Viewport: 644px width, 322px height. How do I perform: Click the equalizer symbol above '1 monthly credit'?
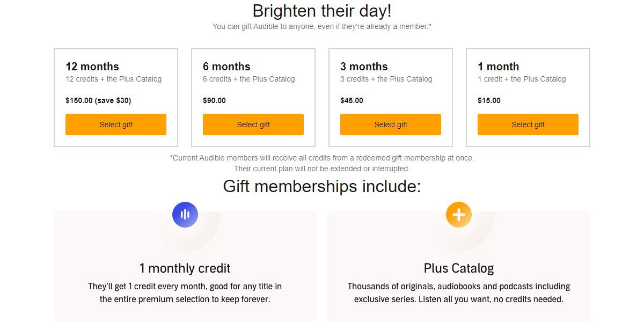(x=185, y=214)
